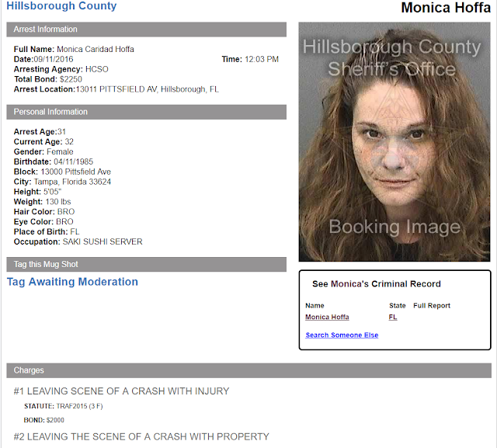The height and width of the screenshot is (448, 497).
Task: Click the Full Report column header
Action: pyautogui.click(x=432, y=305)
